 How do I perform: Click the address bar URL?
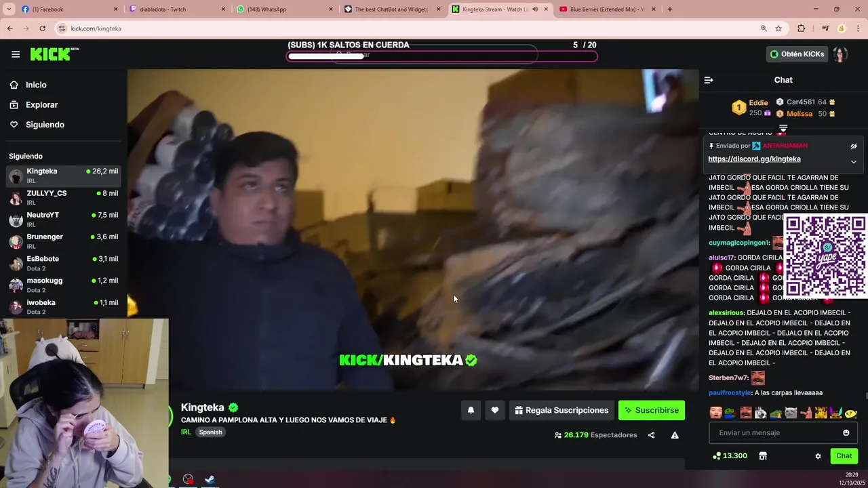tap(96, 28)
